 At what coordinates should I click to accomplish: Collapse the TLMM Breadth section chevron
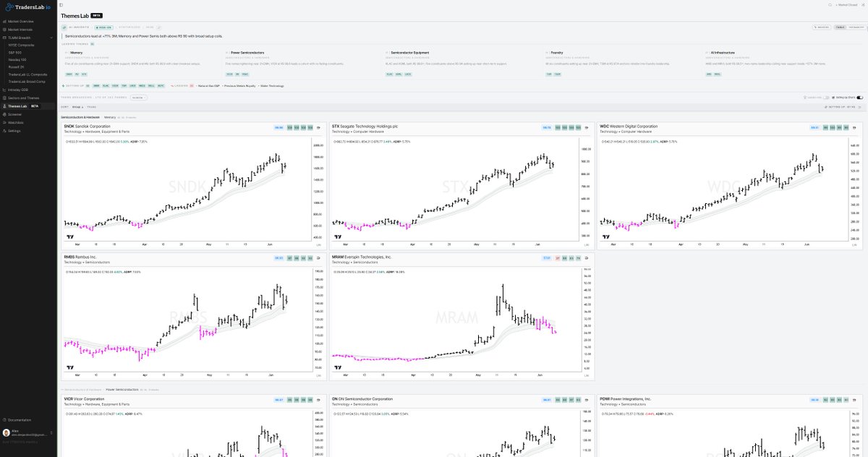(52, 37)
